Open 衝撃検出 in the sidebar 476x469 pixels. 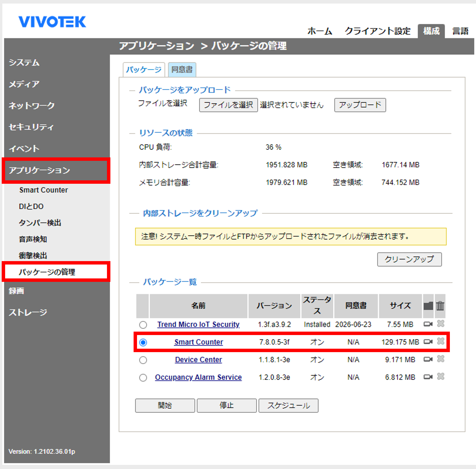tap(33, 255)
